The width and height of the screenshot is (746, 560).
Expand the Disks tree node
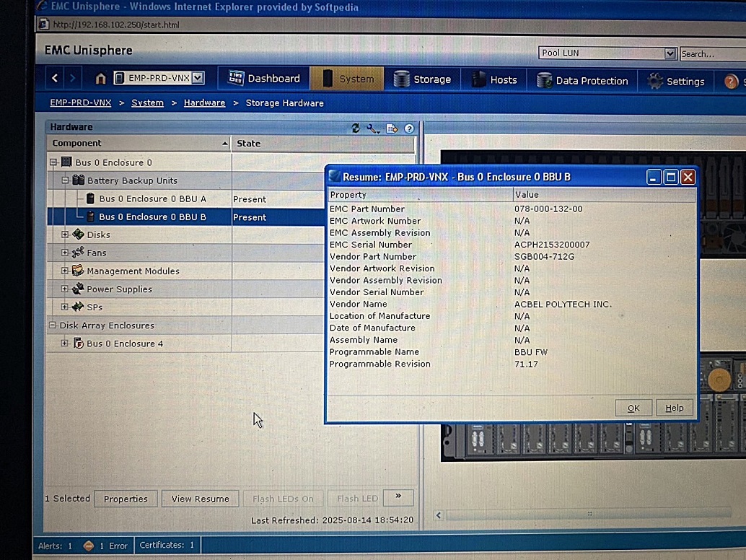(x=65, y=235)
